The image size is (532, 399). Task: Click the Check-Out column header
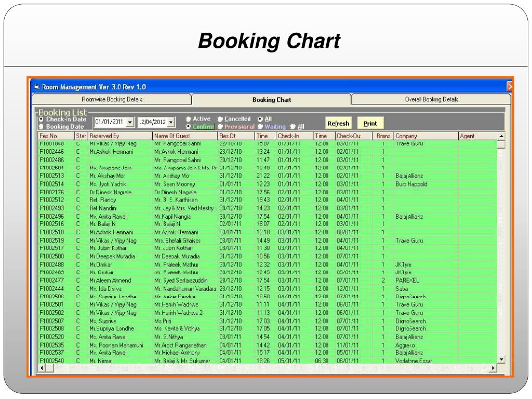pyautogui.click(x=353, y=136)
